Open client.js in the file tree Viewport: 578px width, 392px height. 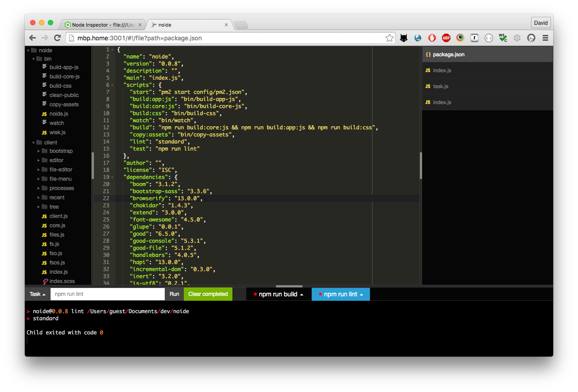(x=58, y=216)
